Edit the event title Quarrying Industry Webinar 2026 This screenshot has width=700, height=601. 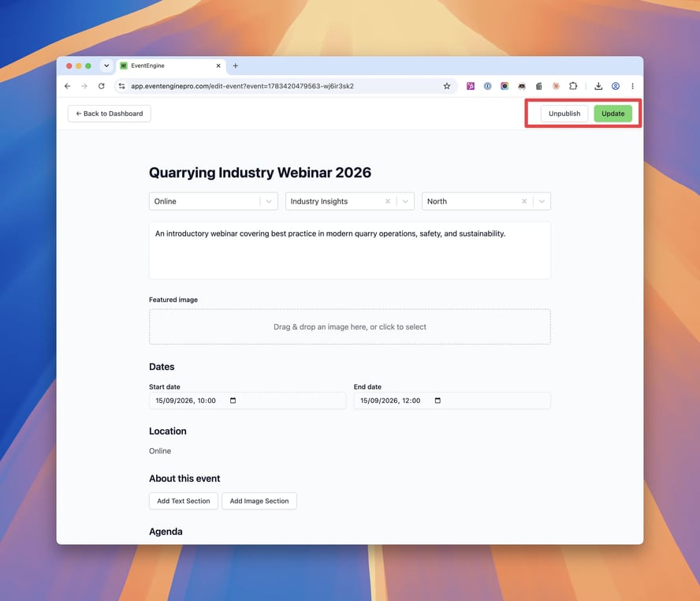click(260, 173)
